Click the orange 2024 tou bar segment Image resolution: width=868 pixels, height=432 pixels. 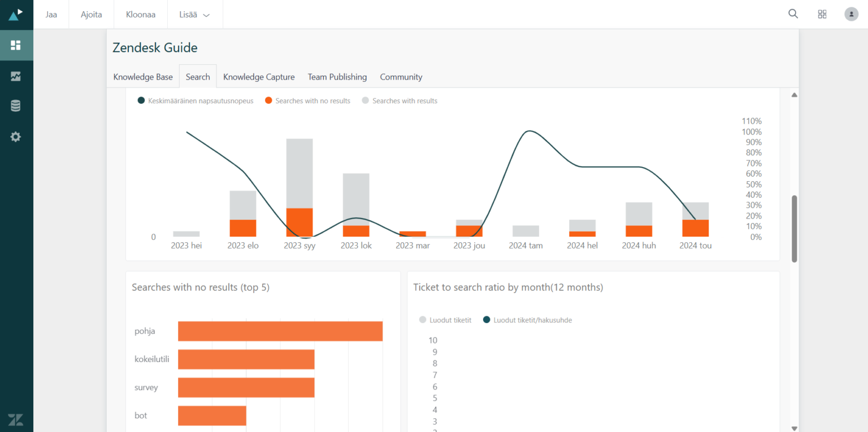[696, 228]
